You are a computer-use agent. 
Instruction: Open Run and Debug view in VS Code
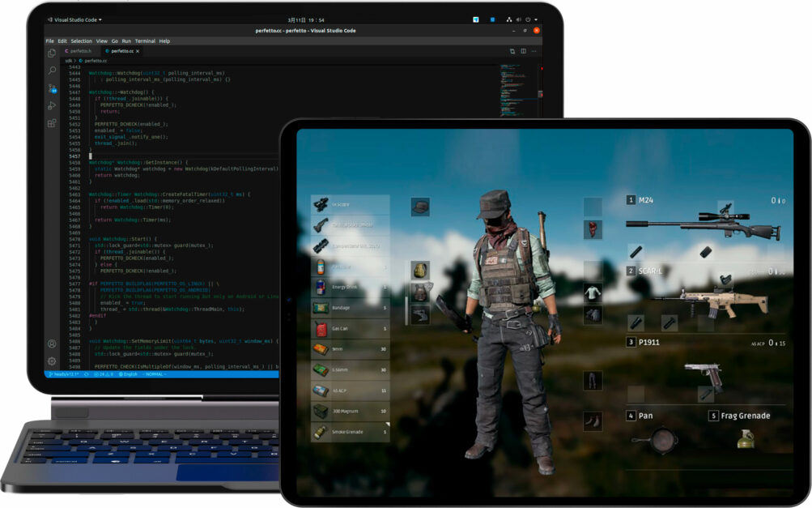tap(52, 106)
